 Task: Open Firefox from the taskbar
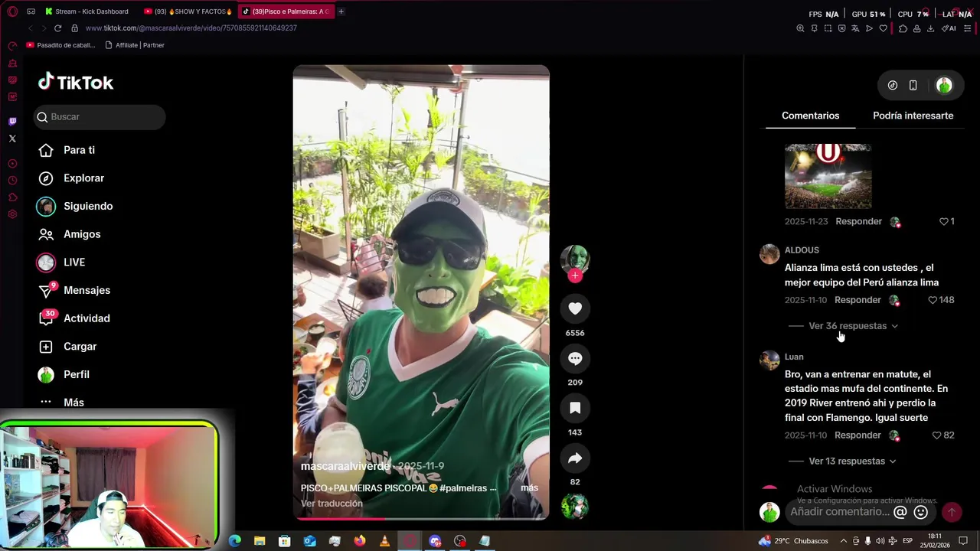coord(360,541)
